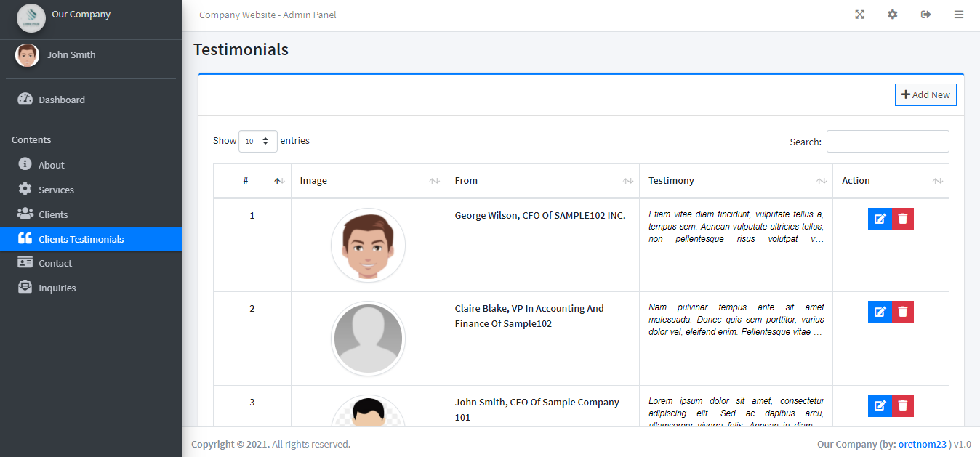980x457 pixels.
Task: Add a new testimonial with Add New
Action: (x=925, y=94)
